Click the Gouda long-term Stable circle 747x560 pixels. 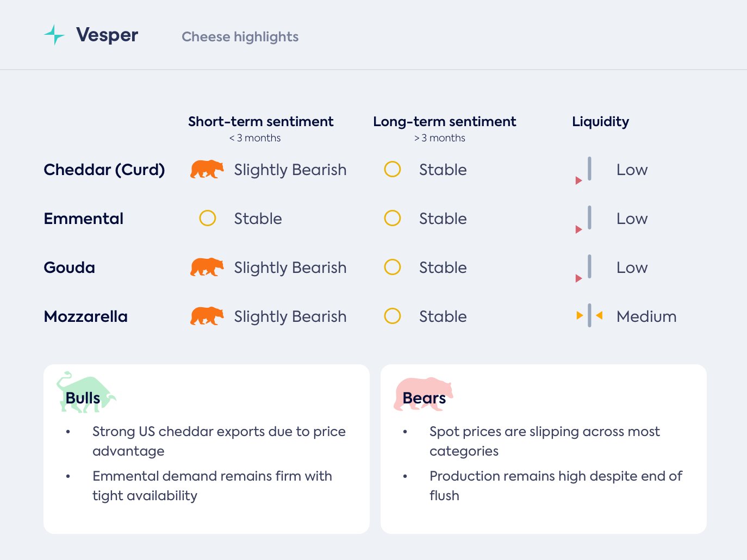tap(393, 267)
